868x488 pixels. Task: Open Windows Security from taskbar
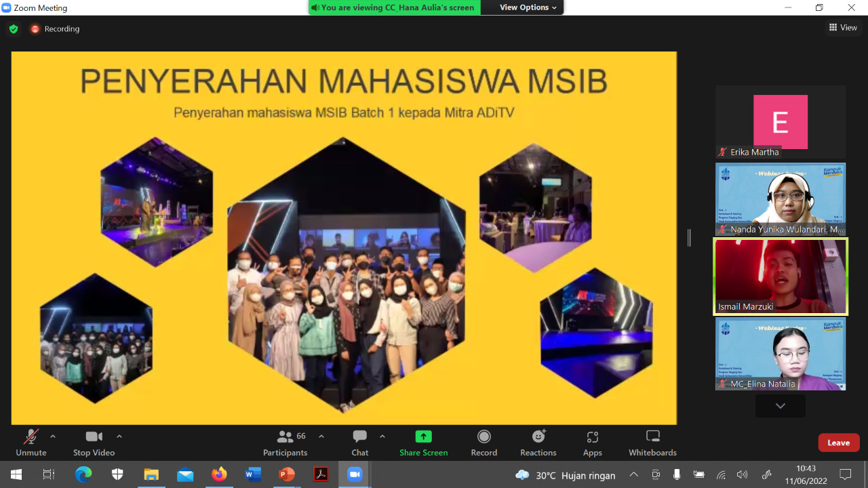tap(117, 475)
